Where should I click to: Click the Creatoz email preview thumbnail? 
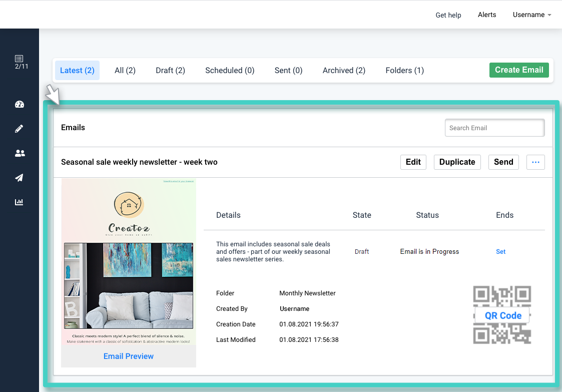coord(129,262)
